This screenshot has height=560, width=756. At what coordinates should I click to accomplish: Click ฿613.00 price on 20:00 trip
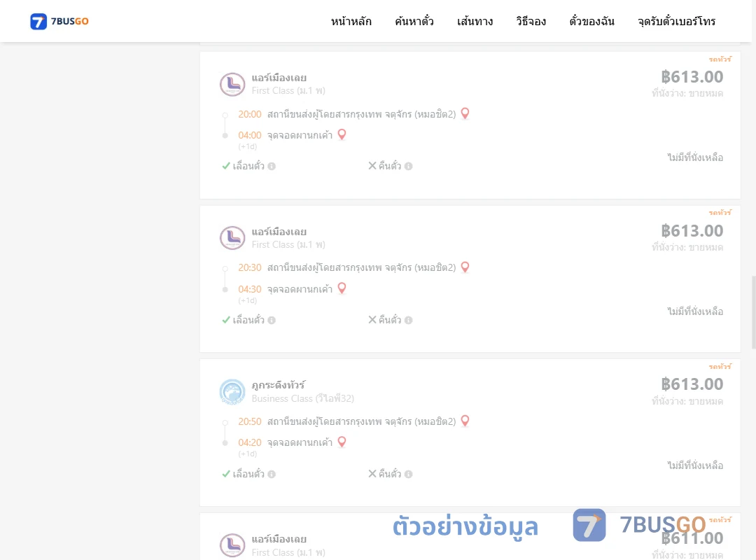(x=692, y=77)
